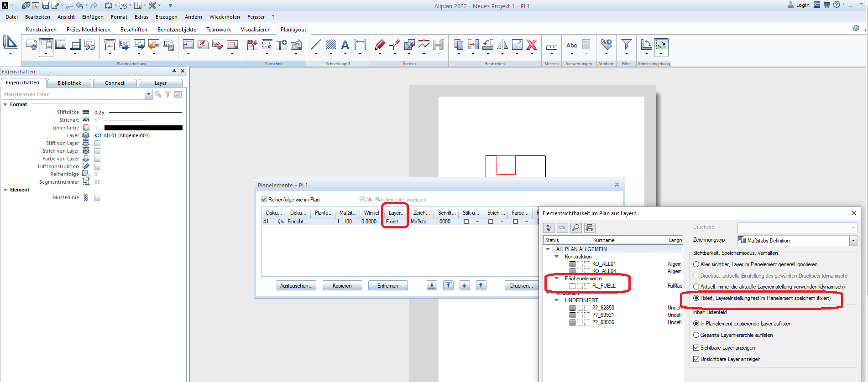Click the Attribute tag icon
Screen dimensions: 868x382
606,45
